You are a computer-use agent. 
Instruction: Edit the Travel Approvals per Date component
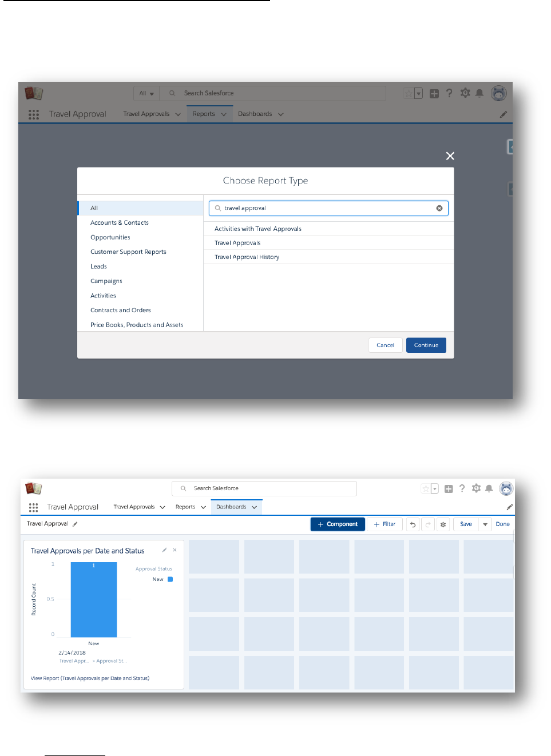(x=164, y=550)
